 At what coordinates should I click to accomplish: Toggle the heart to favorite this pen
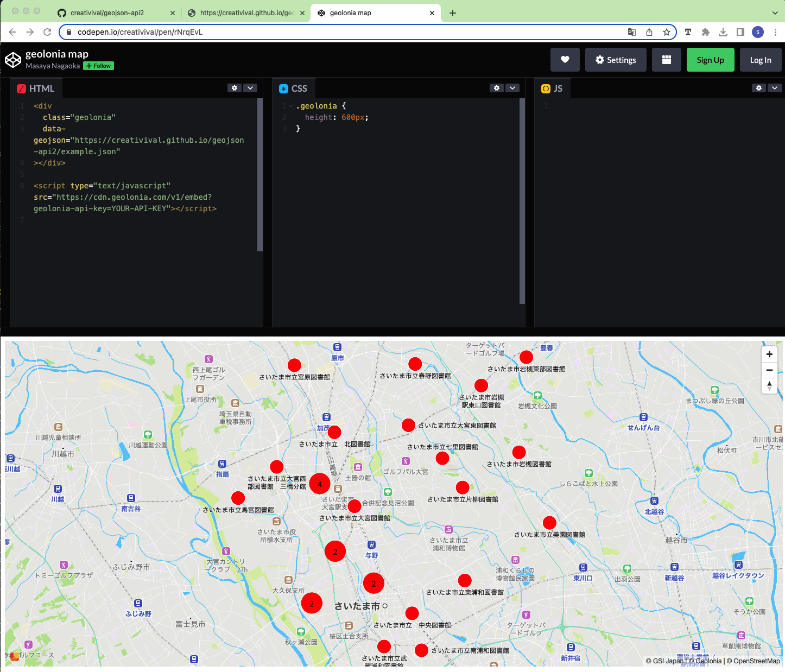[x=565, y=60]
